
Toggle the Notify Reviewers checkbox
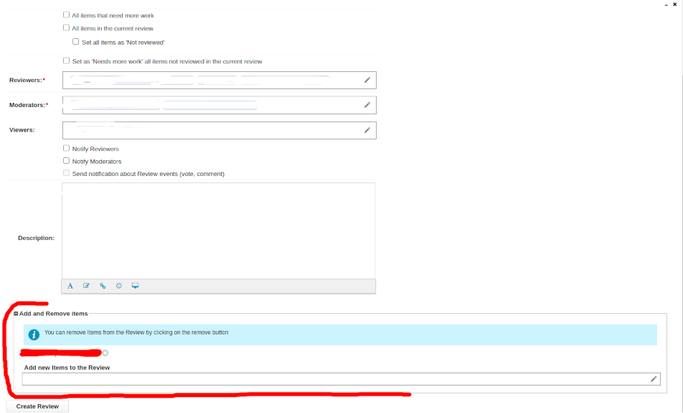[66, 148]
